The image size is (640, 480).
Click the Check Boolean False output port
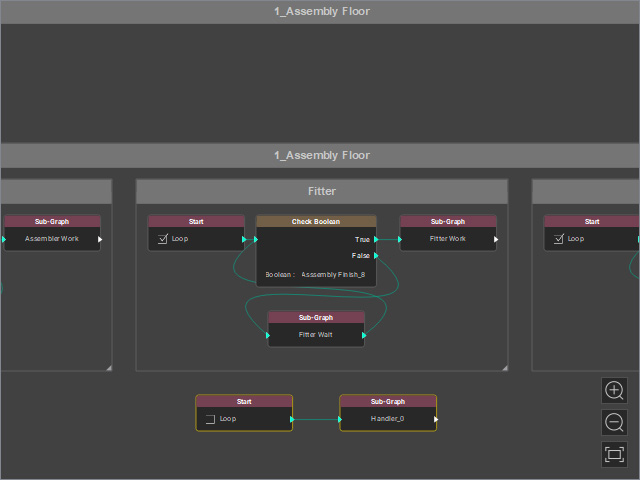point(376,256)
